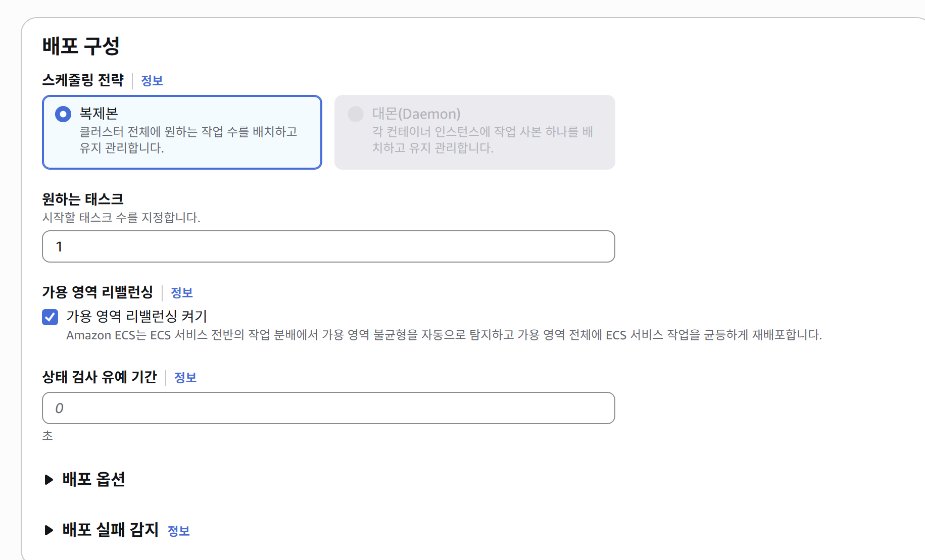The width and height of the screenshot is (925, 560).
Task: Open 정보 link beside 배포 실패 감지
Action: point(179,531)
